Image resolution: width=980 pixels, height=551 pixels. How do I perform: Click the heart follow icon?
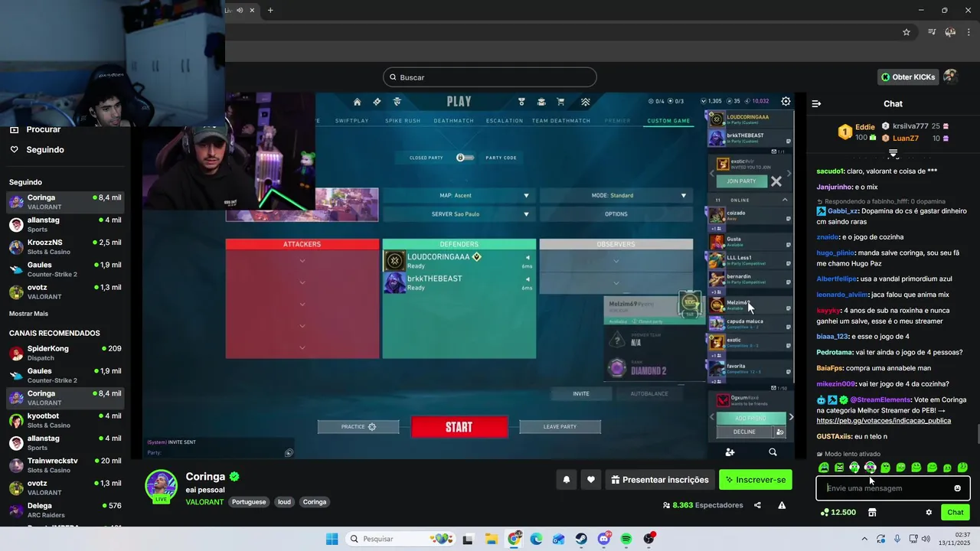point(591,480)
